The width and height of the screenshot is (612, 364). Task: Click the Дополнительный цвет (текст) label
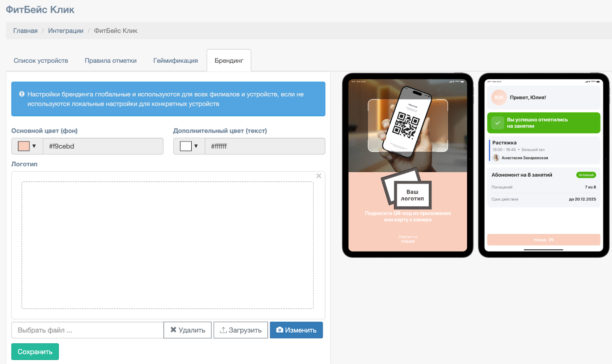[x=220, y=131]
